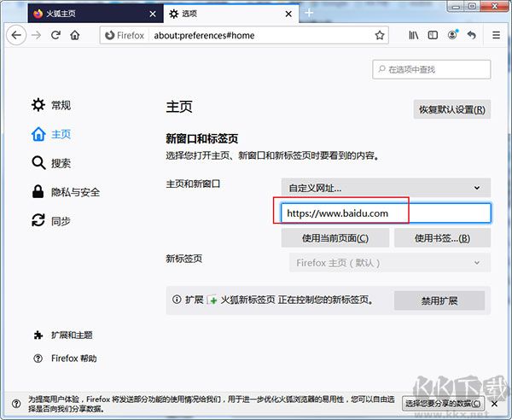Click the Forward arrow button
The width and height of the screenshot is (512, 420).
(36, 35)
